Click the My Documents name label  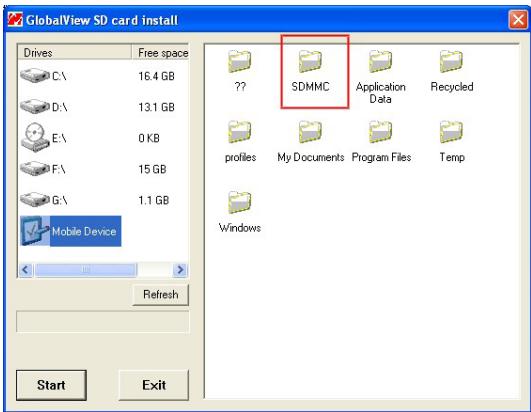tap(311, 157)
